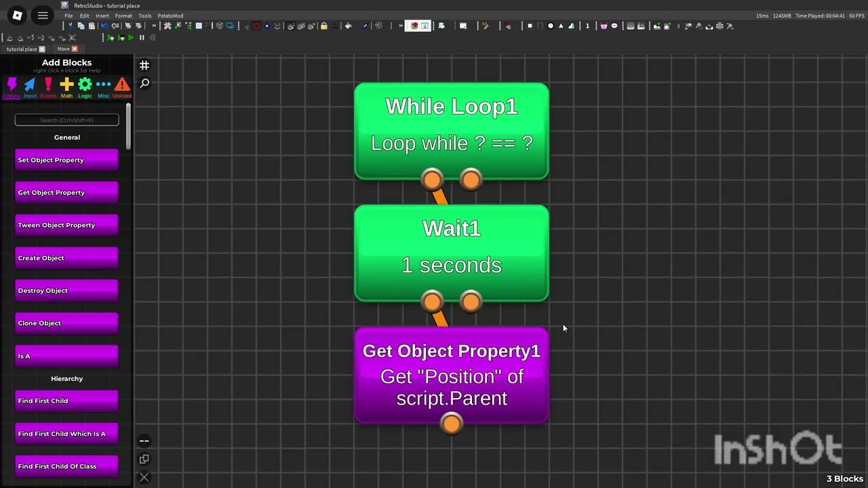Insert a white circle ball shape
Screen dimensions: 868x488
coord(550,26)
